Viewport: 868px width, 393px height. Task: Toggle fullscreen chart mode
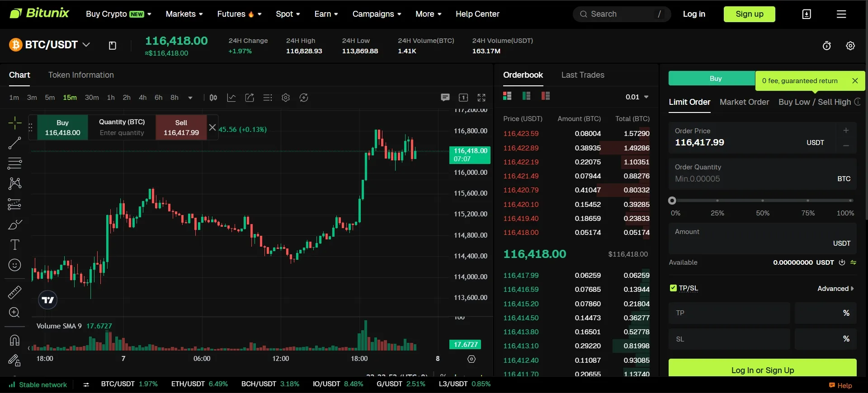(481, 98)
